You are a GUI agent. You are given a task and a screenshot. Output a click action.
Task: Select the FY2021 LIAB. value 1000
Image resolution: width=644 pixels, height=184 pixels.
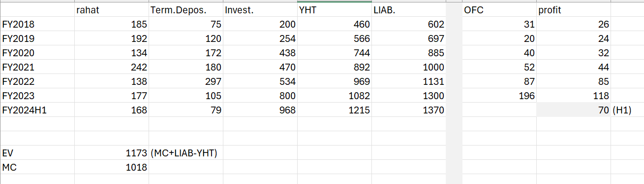(x=408, y=67)
